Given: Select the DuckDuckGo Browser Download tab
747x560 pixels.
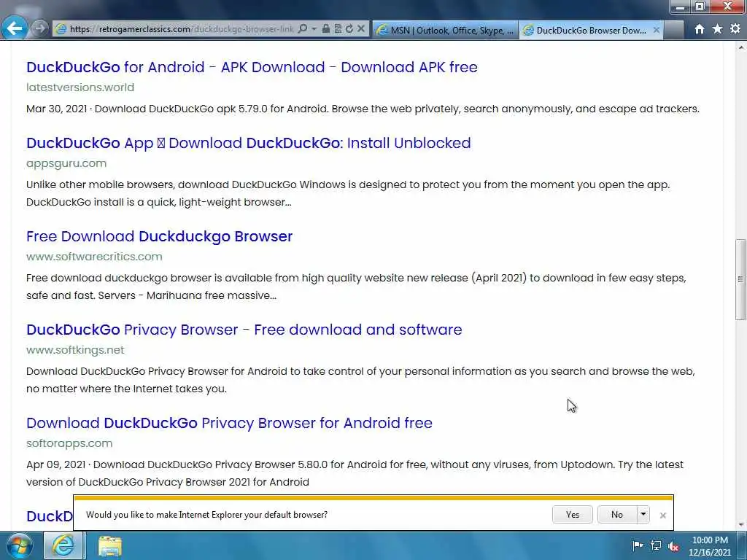Looking at the screenshot, I should (591, 30).
